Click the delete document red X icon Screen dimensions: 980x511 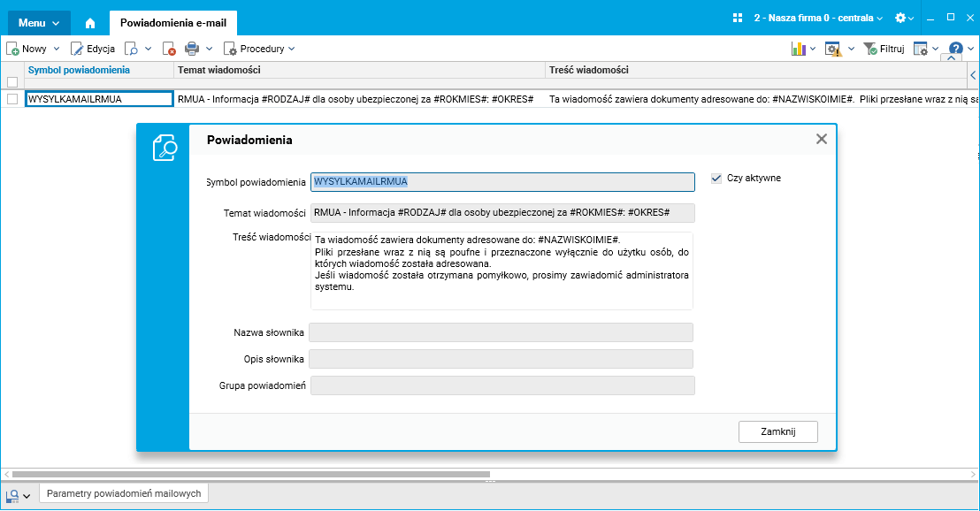[x=169, y=49]
